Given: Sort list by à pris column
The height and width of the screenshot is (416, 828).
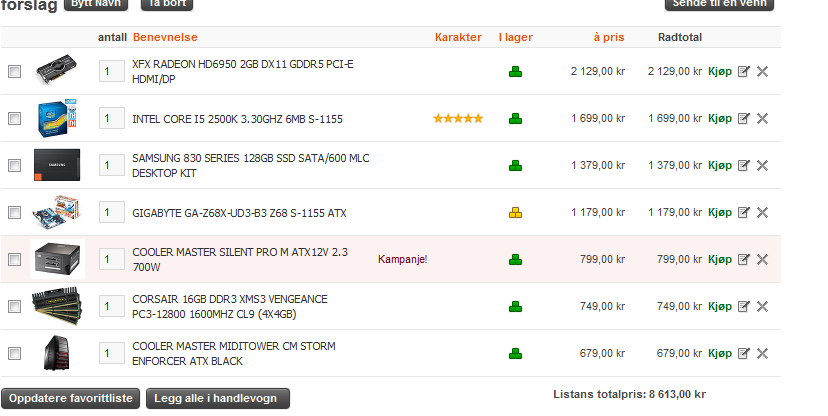Looking at the screenshot, I should (x=609, y=37).
